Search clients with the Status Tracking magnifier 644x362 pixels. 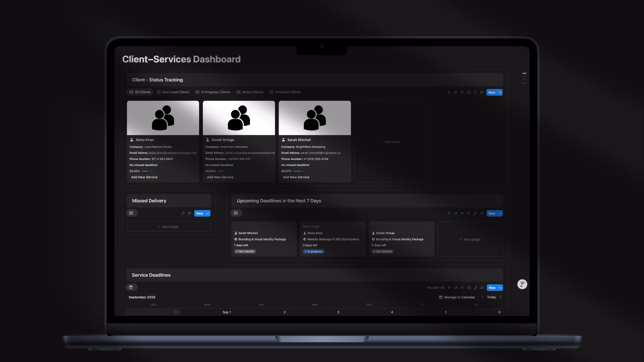pyautogui.click(x=468, y=93)
